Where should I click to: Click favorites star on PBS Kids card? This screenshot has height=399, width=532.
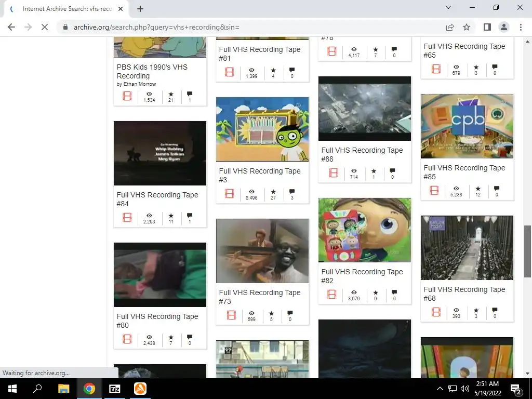(171, 94)
